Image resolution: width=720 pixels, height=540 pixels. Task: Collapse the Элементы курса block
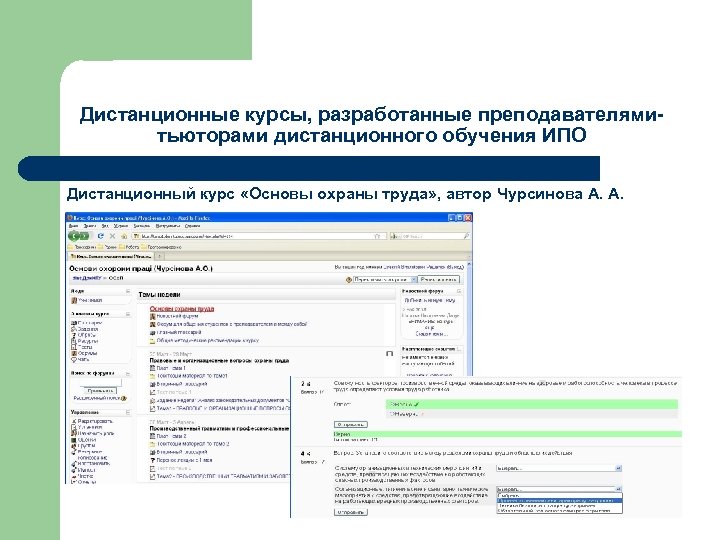[x=128, y=314]
